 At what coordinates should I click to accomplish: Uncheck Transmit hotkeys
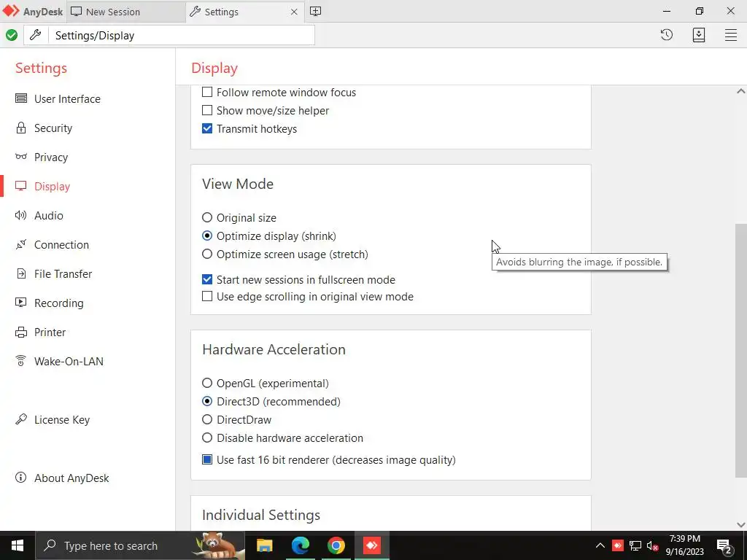coord(207,128)
